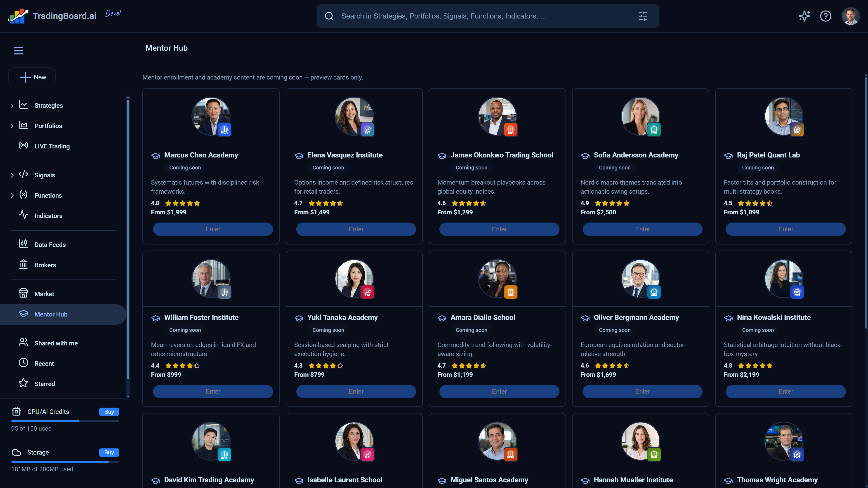Click James Okonkwo's orange badge icon

(510, 130)
